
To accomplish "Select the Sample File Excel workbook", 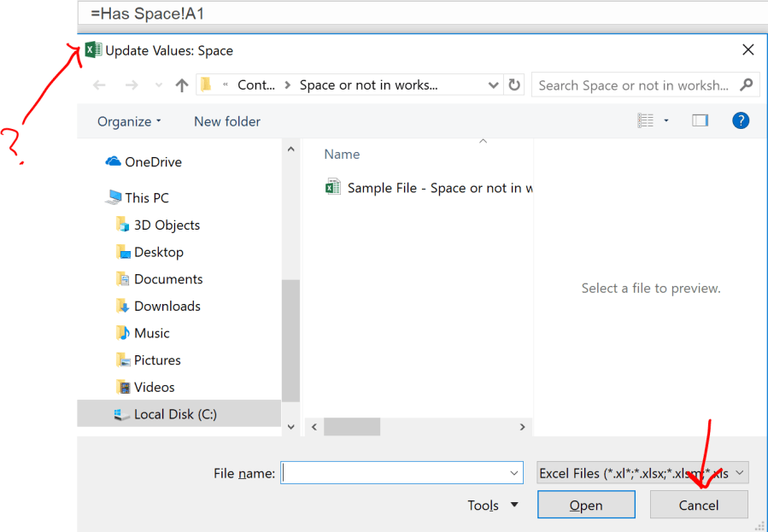I will click(429, 188).
